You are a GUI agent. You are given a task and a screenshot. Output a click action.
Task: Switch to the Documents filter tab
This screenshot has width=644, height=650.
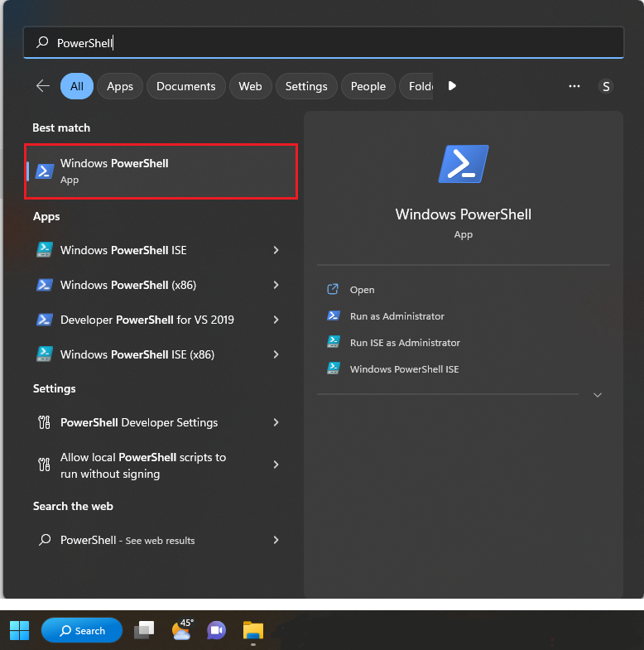coord(185,86)
